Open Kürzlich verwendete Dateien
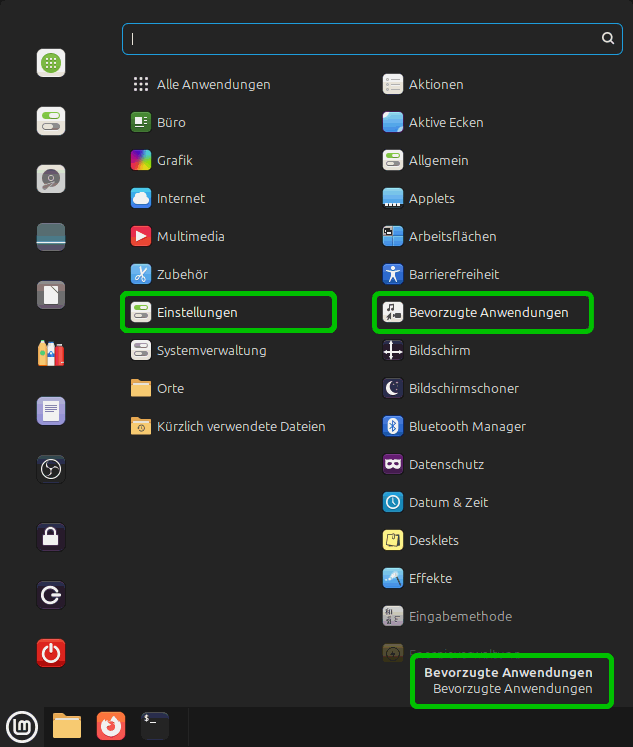This screenshot has height=747, width=633. [x=241, y=426]
